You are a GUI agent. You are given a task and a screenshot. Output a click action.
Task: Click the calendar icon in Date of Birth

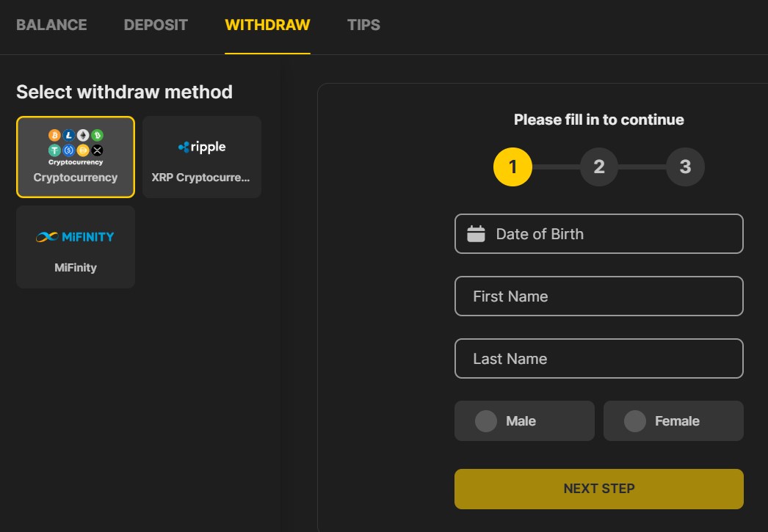[477, 234]
